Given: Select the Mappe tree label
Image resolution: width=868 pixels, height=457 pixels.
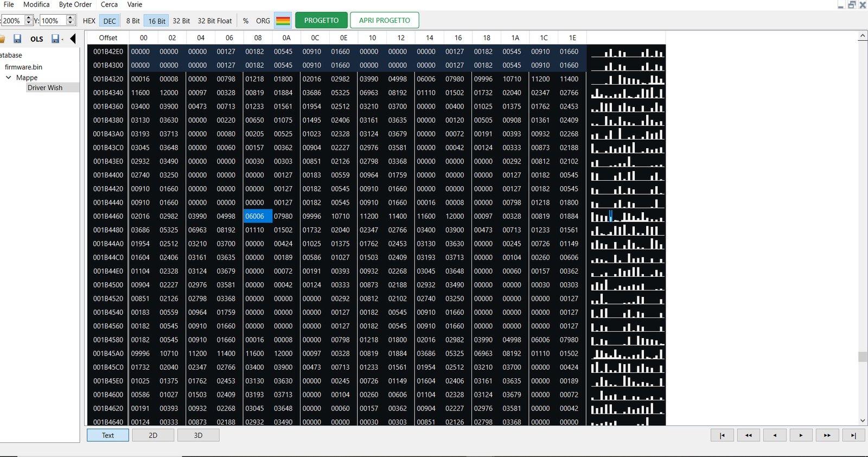Looking at the screenshot, I should (x=27, y=78).
